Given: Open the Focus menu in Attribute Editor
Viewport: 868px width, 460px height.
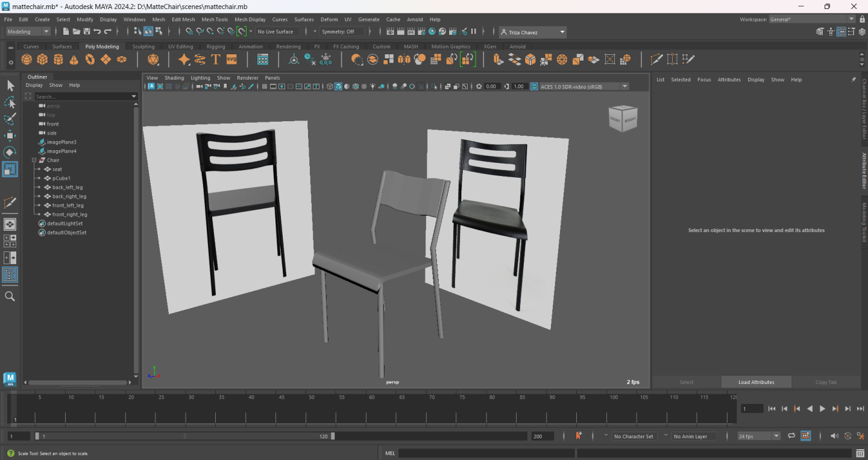Looking at the screenshot, I should point(704,80).
